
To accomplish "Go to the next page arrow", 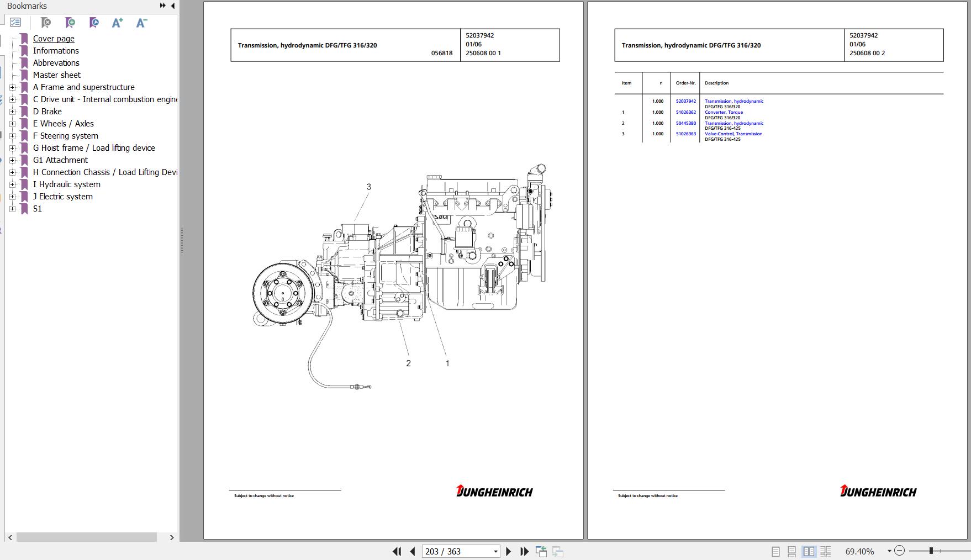I will click(509, 551).
